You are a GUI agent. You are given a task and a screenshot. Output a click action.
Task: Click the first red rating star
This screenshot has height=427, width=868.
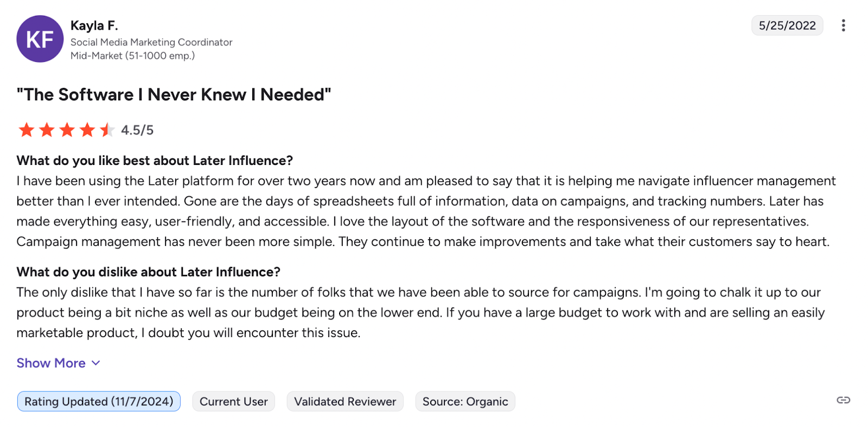(x=27, y=130)
